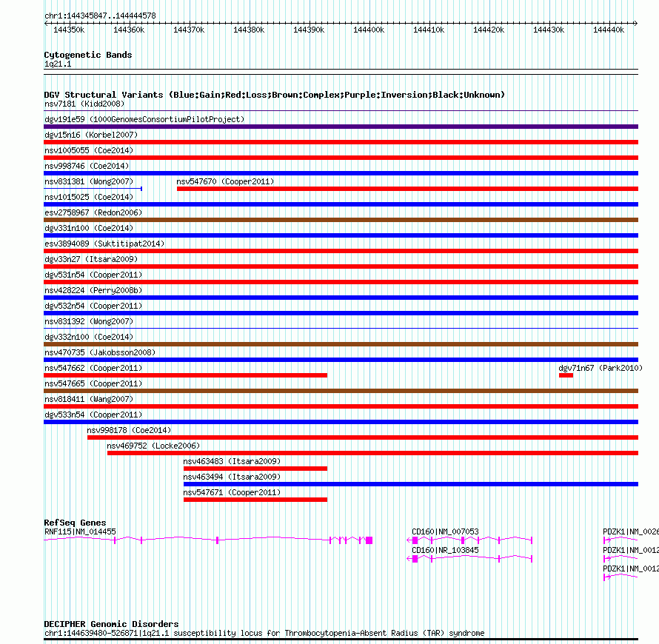Click the brown bar under esv2758967
659x644 pixels.
pos(341,220)
